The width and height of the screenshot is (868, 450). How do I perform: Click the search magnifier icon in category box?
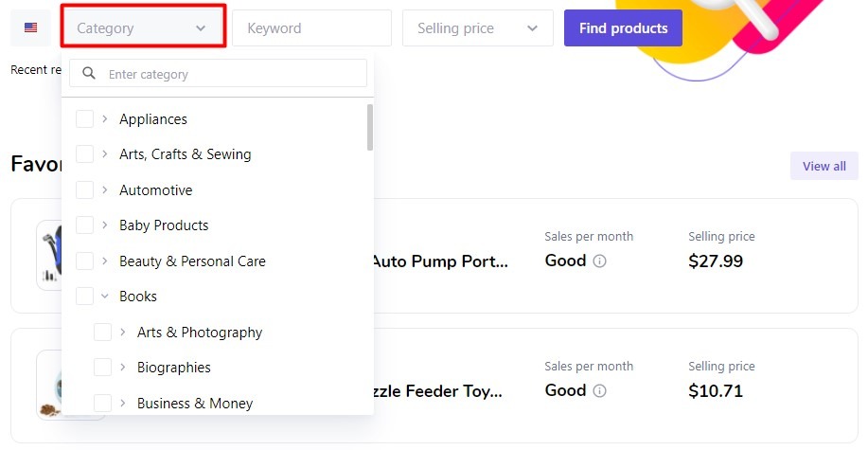click(89, 73)
